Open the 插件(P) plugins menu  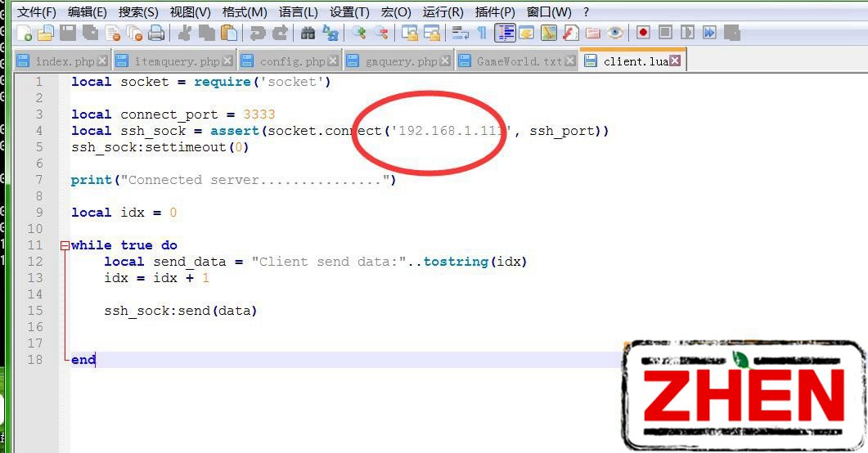[495, 11]
